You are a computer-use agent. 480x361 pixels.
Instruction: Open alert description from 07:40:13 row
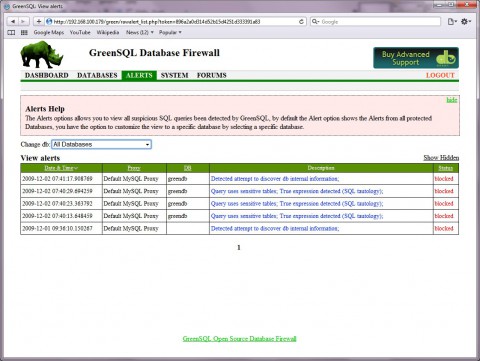297,216
